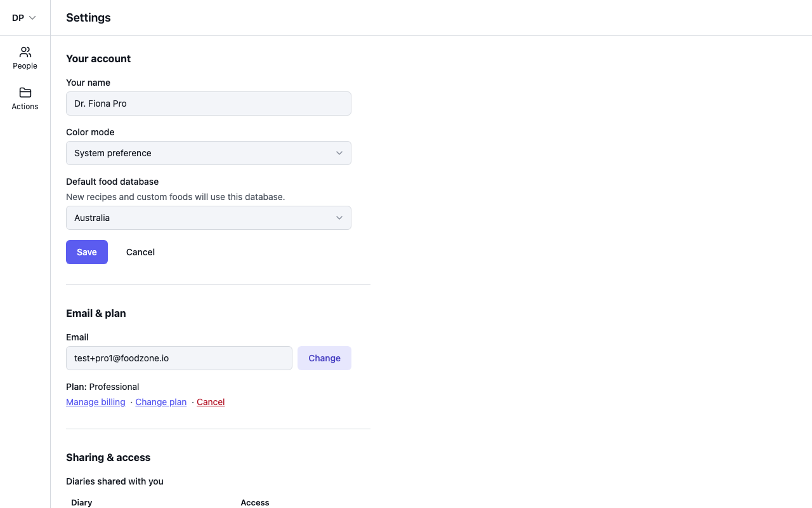Click the Diaries shared with you label
The width and height of the screenshot is (812, 508).
pos(115,481)
